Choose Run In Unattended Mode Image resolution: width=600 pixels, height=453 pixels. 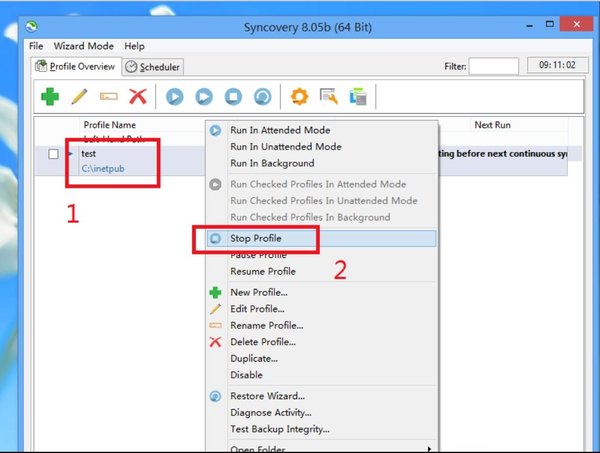tap(321, 147)
